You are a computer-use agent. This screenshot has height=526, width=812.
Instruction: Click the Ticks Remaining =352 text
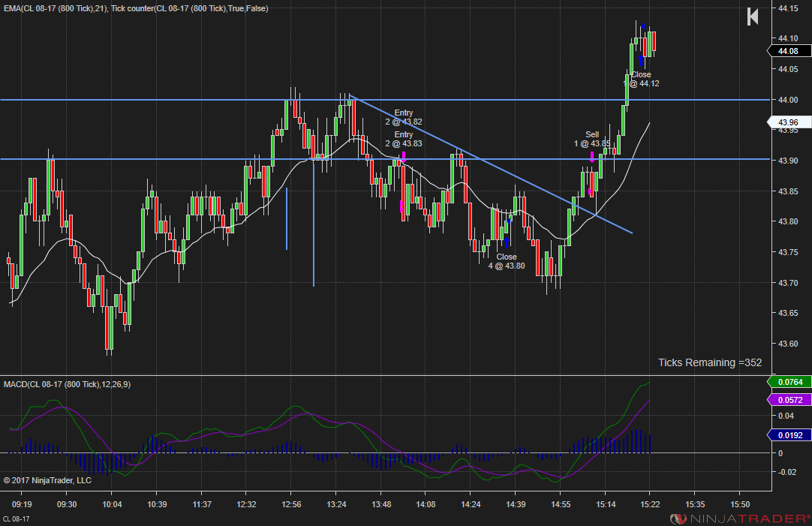tap(710, 362)
